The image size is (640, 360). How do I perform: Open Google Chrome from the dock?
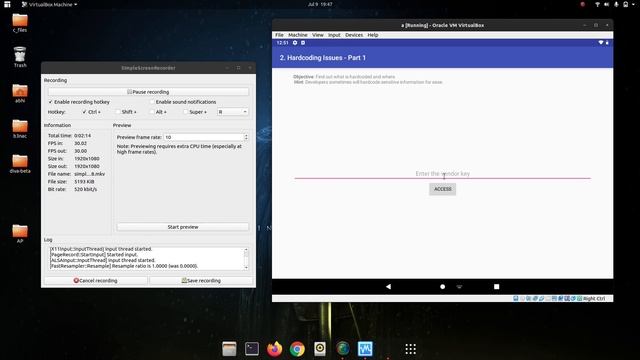pyautogui.click(x=297, y=349)
